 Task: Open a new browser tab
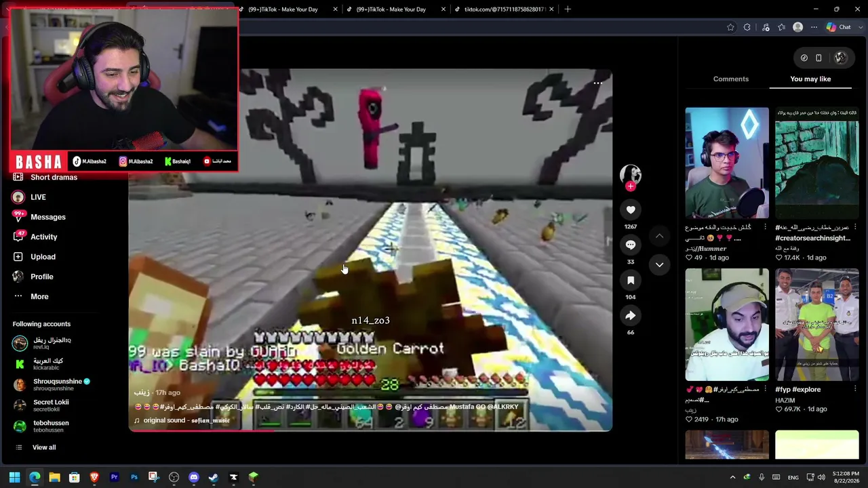tap(568, 9)
